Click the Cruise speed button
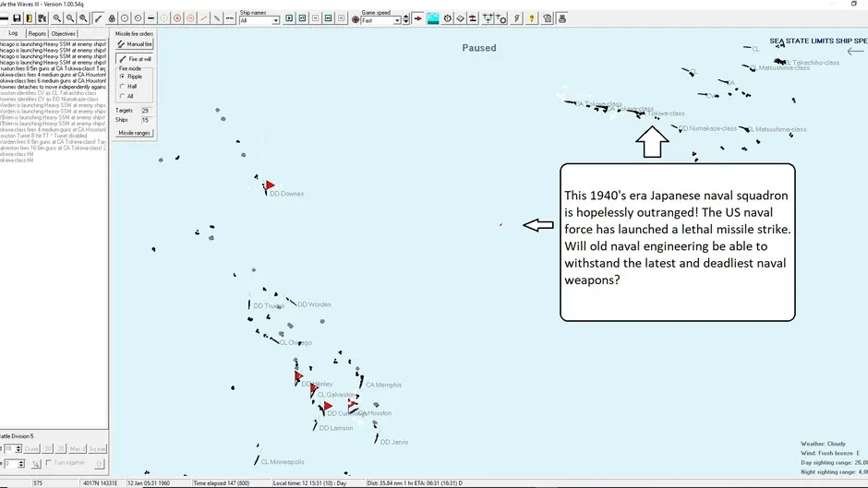This screenshot has height=488, width=868. tap(31, 448)
